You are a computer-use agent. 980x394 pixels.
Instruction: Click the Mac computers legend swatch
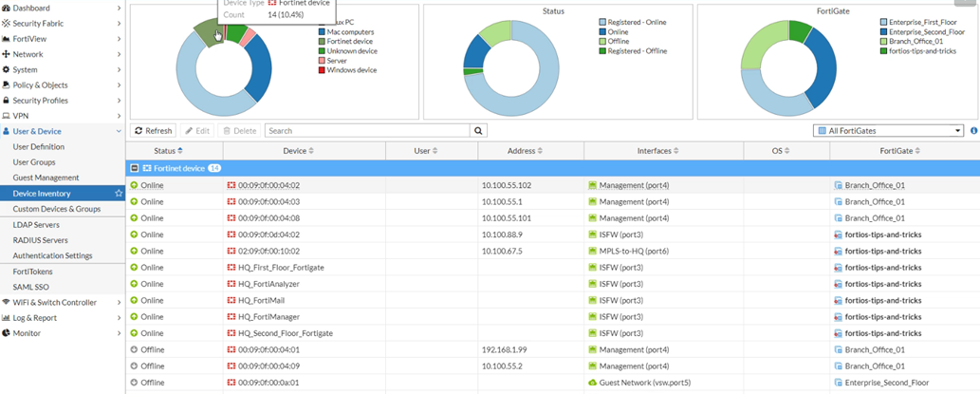(x=322, y=31)
